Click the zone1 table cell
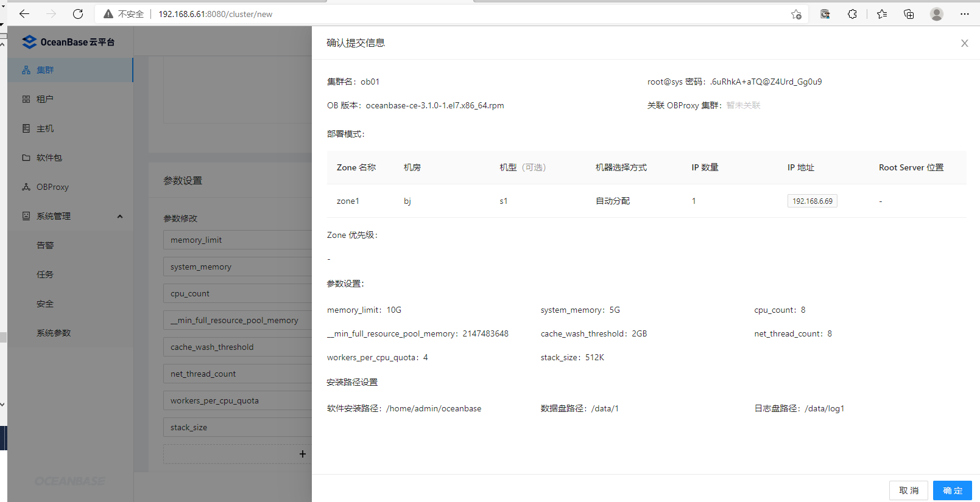Viewport: 980px width, 502px height. click(348, 201)
